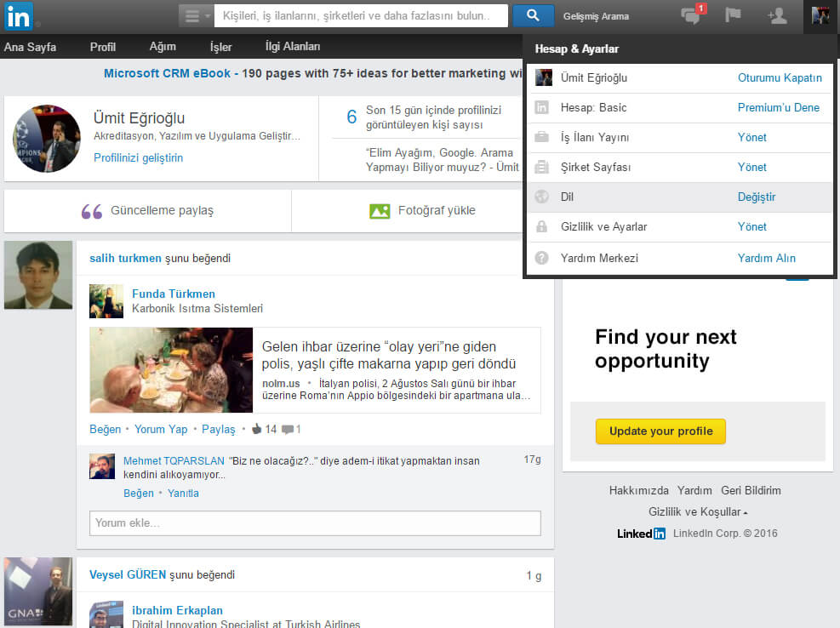Click the briefcase icon beside İş İlanı Yayını
This screenshot has width=840, height=628.
click(542, 137)
